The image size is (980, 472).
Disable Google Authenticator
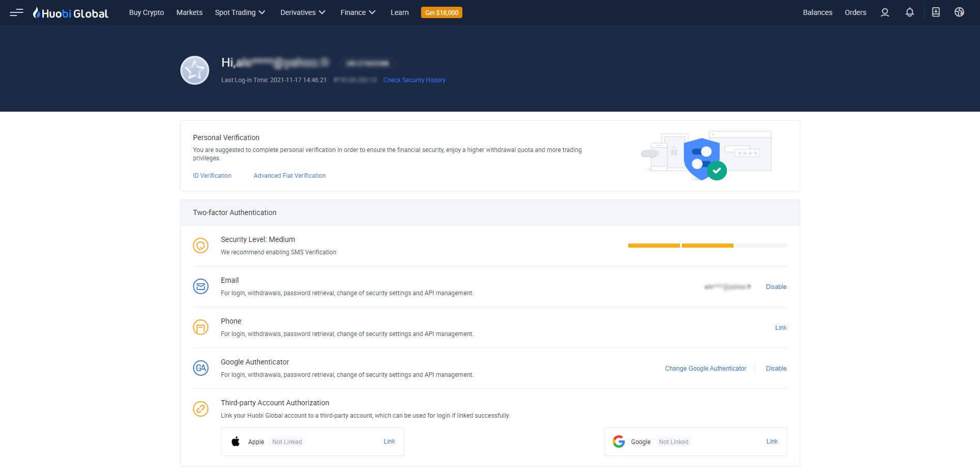(775, 369)
